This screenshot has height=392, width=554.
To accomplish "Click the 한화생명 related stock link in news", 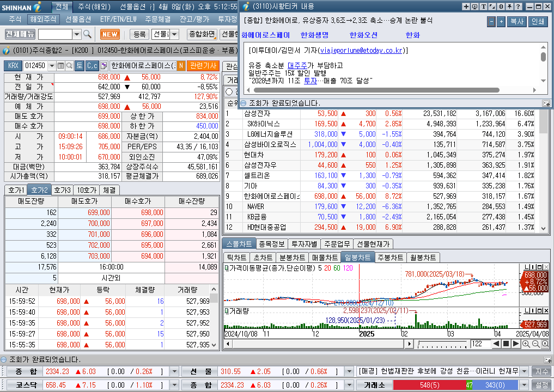I will tap(314, 35).
